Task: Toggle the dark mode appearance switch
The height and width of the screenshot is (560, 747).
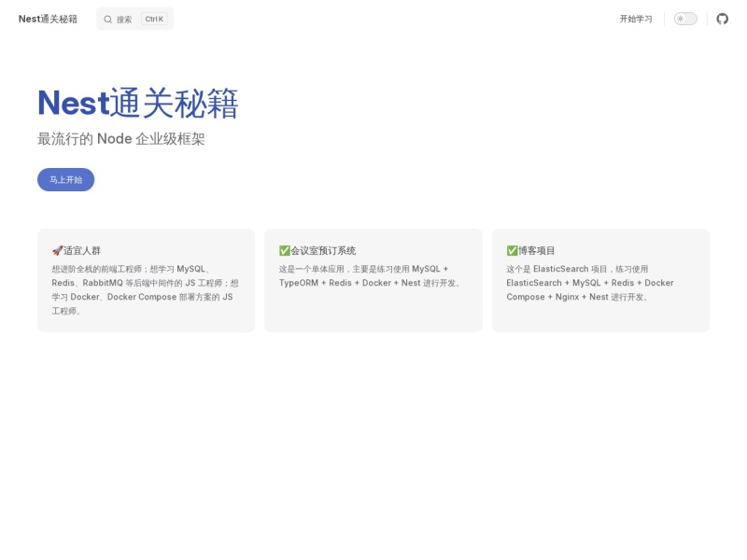Action: 685,19
